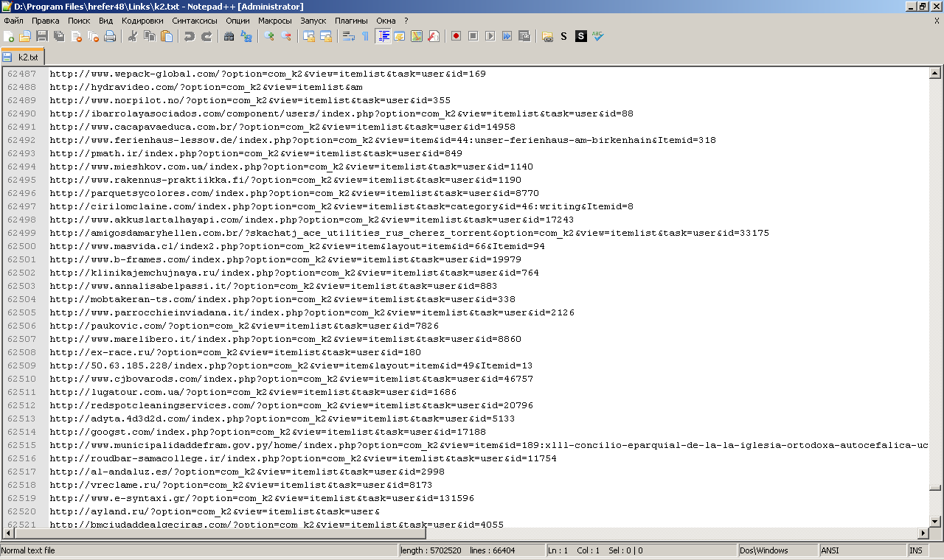Click the plain black S plugin icon
The height and width of the screenshot is (560, 944).
564,36
